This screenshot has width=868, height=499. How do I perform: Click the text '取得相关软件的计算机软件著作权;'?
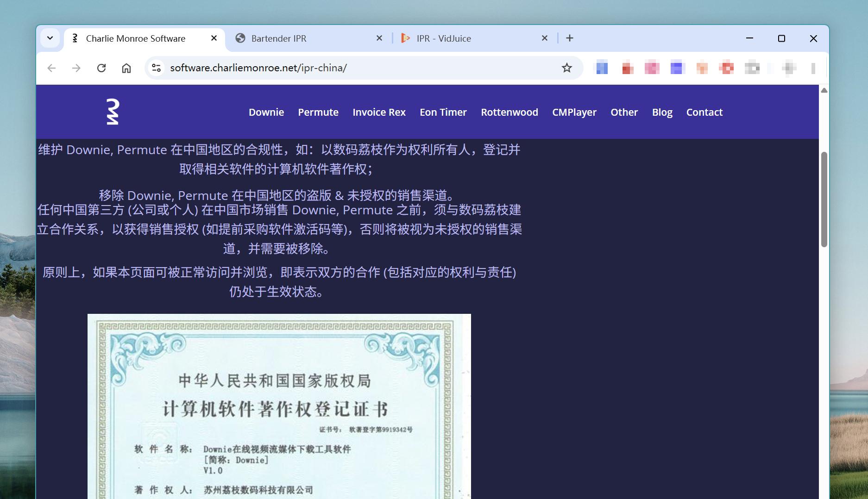coord(277,169)
